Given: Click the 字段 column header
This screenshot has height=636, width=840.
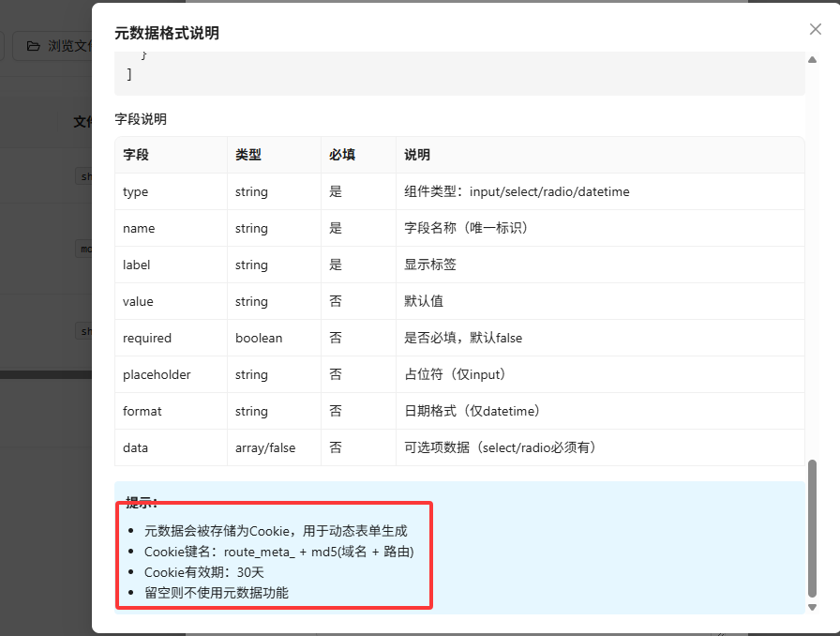Looking at the screenshot, I should coord(136,155).
